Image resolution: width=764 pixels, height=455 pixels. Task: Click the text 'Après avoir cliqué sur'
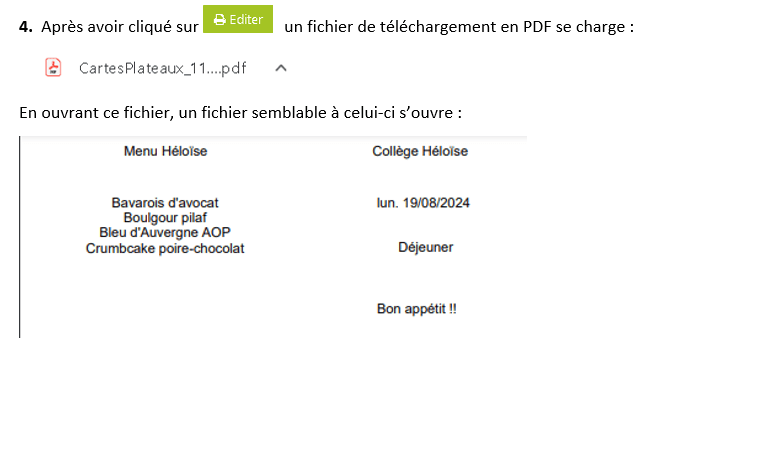point(120,26)
